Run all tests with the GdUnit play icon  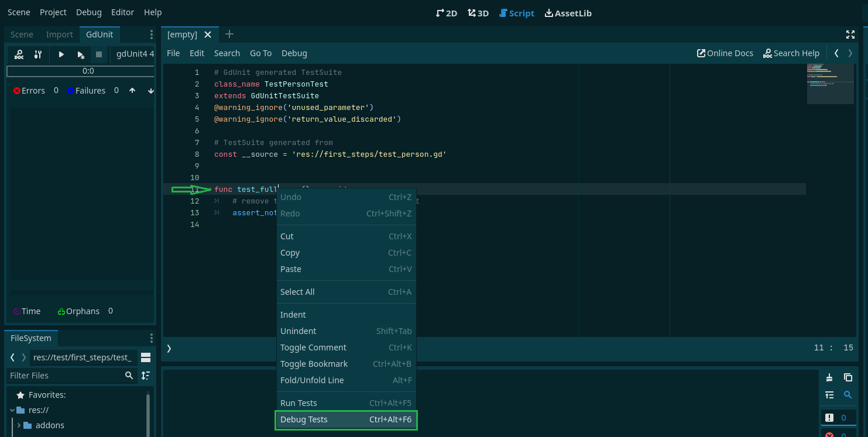coord(61,54)
